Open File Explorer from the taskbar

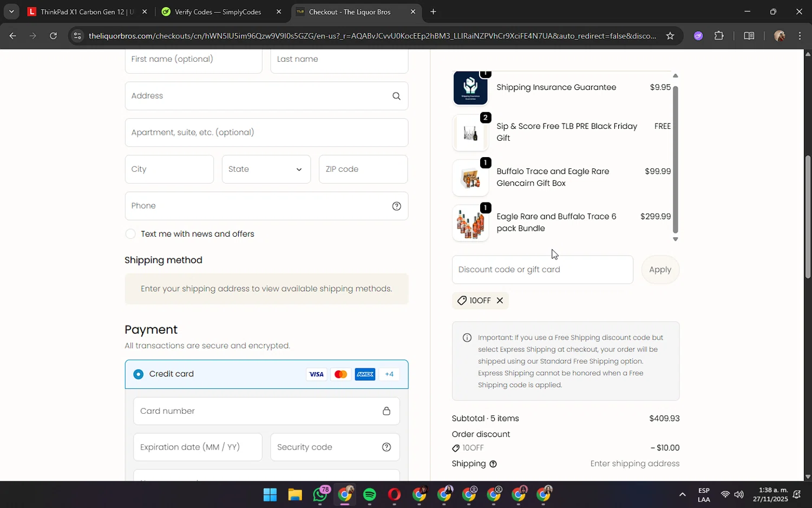[x=295, y=494]
